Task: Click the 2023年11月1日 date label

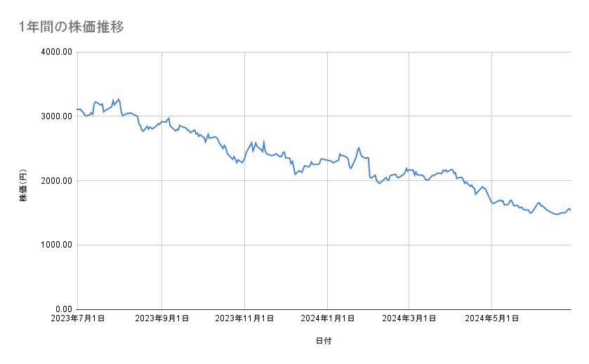Action: point(244,319)
